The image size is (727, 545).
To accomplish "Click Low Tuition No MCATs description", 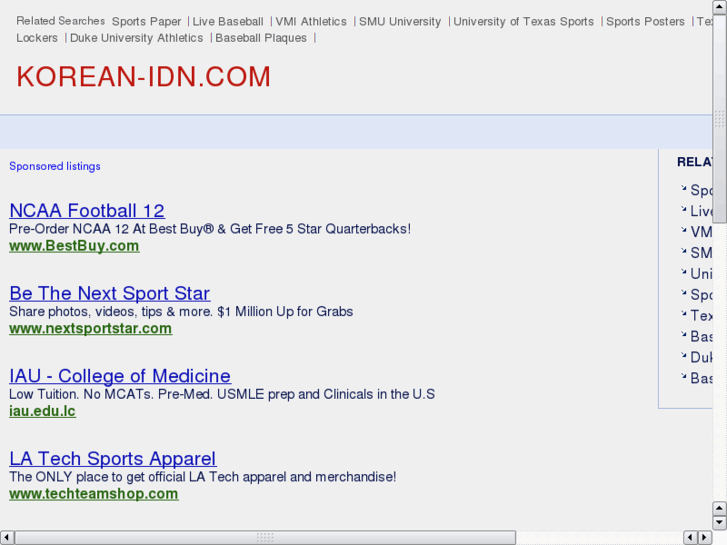I will pos(222,394).
